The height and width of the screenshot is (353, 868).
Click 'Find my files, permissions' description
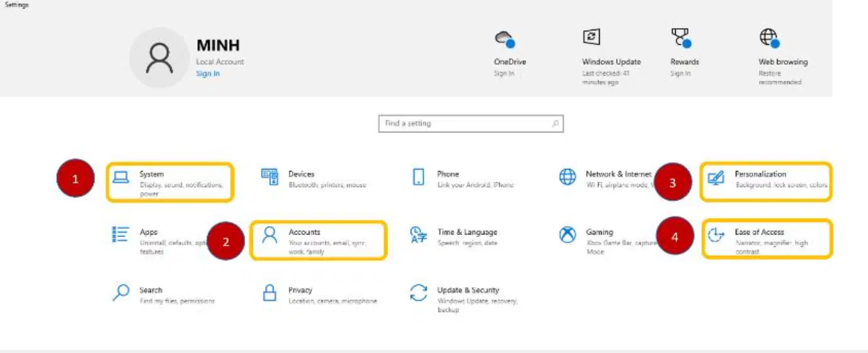click(x=177, y=301)
